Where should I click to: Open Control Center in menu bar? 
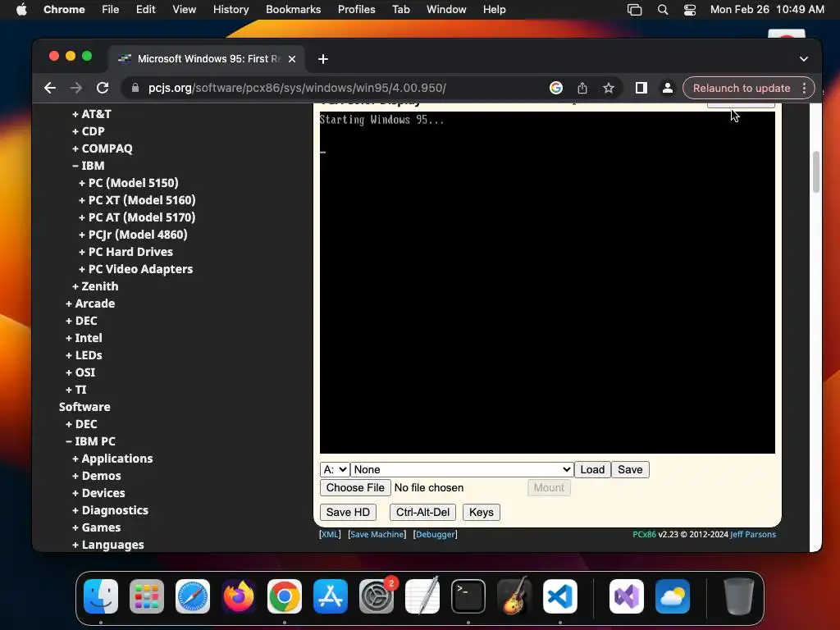click(x=690, y=10)
